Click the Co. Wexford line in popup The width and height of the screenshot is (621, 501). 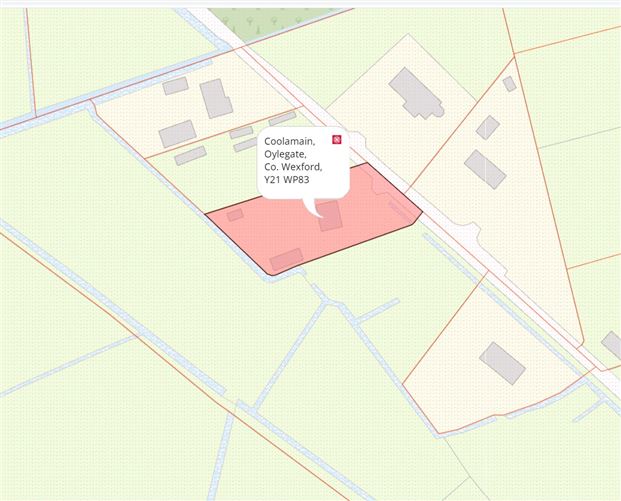tap(293, 167)
